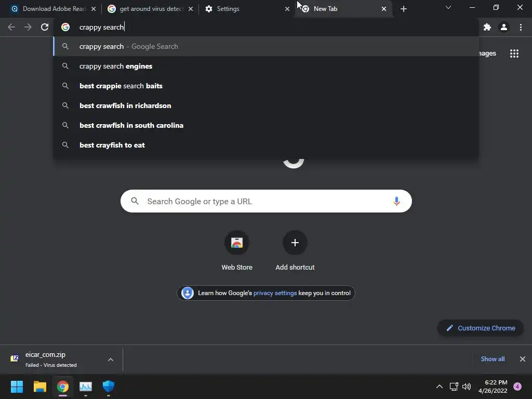The image size is (532, 399).
Task: Click the eicar_com.zip file icon
Action: (x=15, y=358)
